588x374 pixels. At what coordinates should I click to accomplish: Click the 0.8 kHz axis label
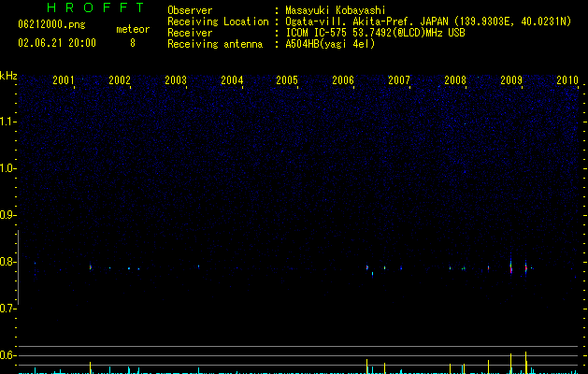[7, 262]
